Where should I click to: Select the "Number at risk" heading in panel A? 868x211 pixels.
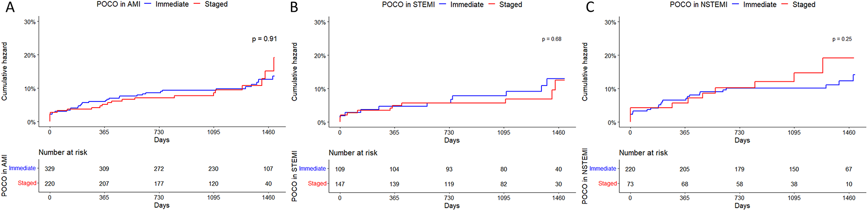63,152
